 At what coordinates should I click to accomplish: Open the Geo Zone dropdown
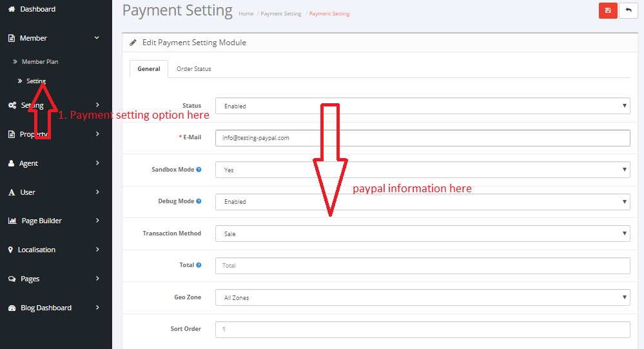click(x=422, y=297)
